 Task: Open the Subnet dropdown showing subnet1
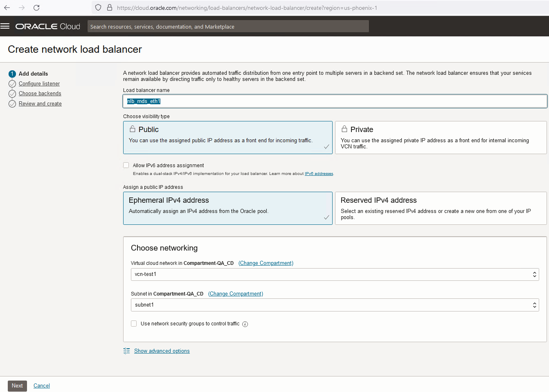(x=334, y=305)
